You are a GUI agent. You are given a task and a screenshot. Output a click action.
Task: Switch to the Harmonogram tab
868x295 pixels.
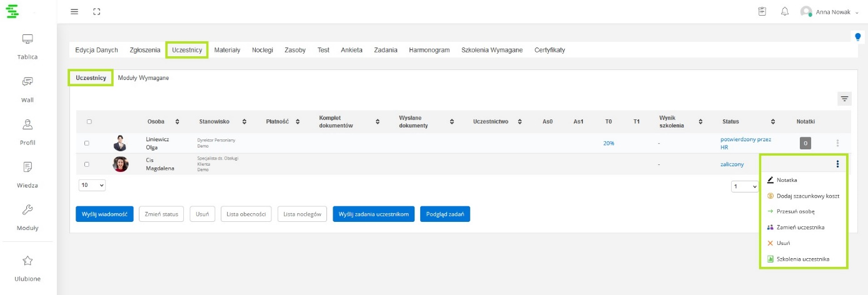429,50
